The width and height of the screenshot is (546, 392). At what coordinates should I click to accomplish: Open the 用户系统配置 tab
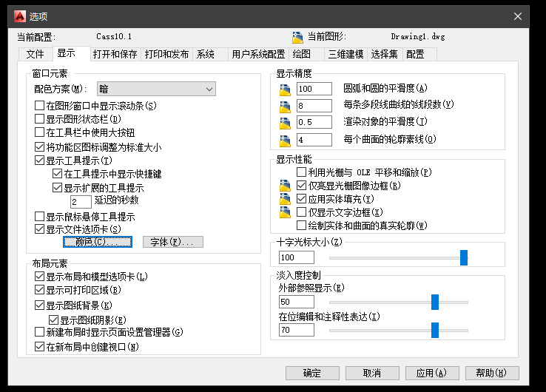pyautogui.click(x=257, y=54)
